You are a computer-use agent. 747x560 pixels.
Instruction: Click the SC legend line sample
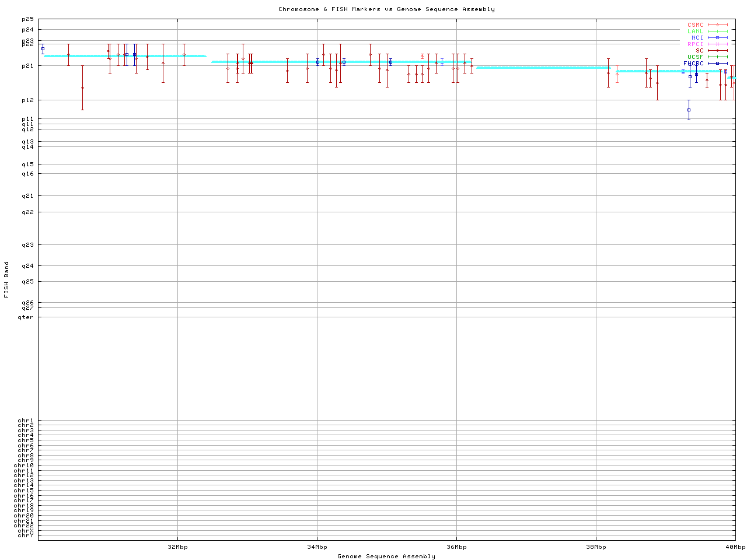tap(717, 51)
